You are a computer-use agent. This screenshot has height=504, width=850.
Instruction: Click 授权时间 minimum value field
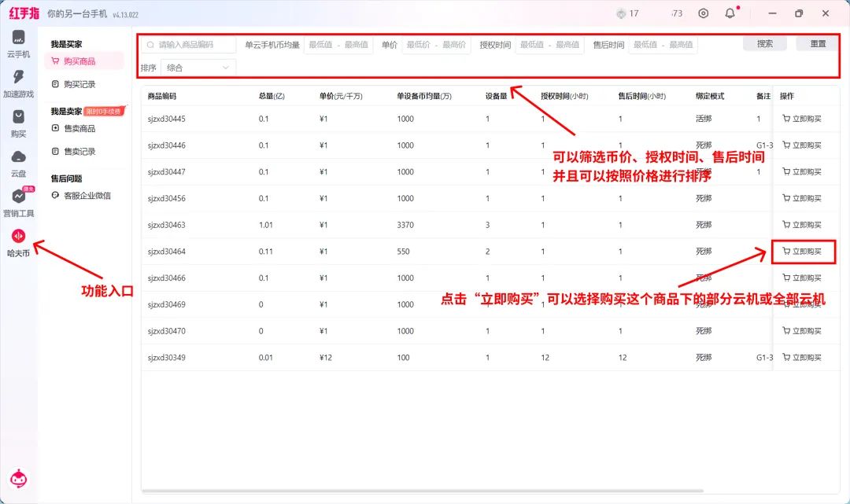click(x=532, y=44)
